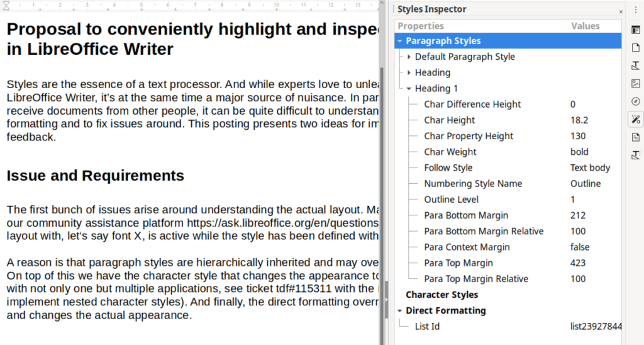Select the Outline Level property row

tap(508, 200)
